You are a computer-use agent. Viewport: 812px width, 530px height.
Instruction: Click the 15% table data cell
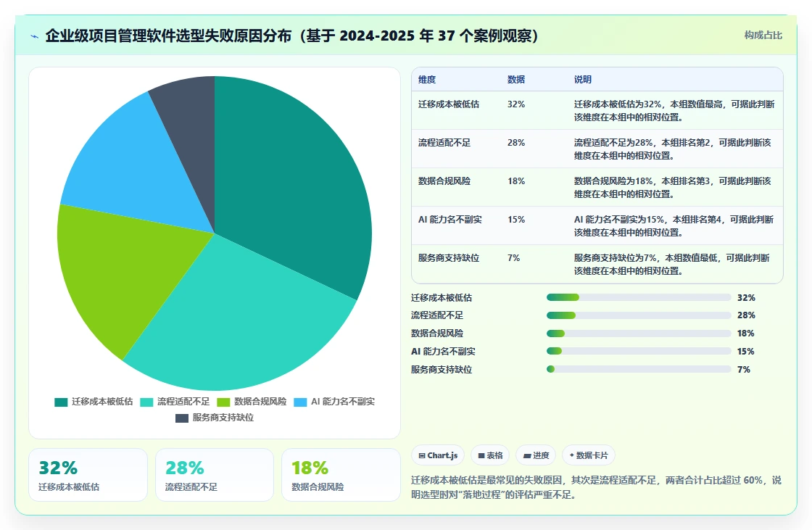pos(515,220)
